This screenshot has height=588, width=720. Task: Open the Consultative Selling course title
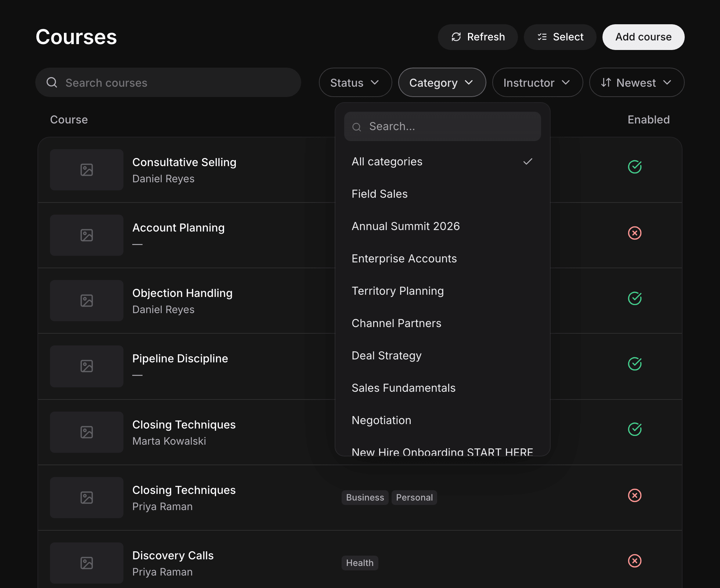(x=184, y=162)
